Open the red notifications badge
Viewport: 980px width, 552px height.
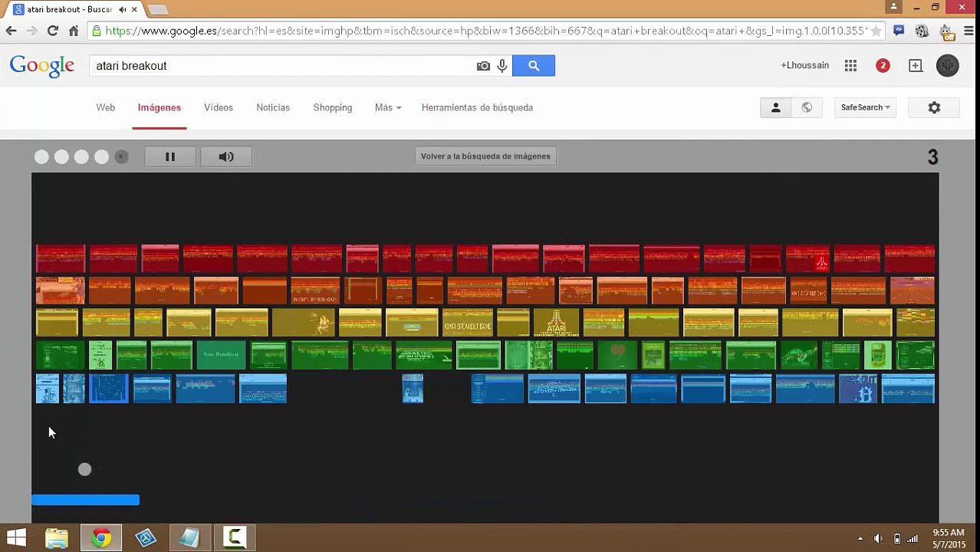pyautogui.click(x=883, y=66)
